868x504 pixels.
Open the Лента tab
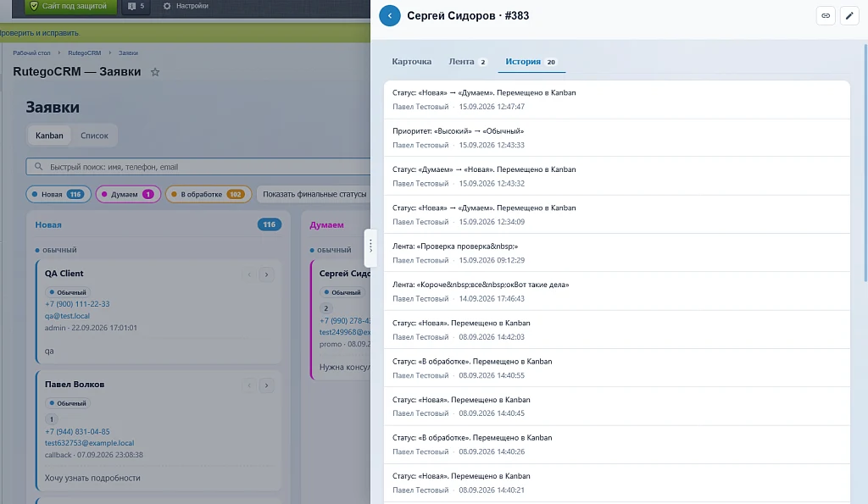[467, 61]
